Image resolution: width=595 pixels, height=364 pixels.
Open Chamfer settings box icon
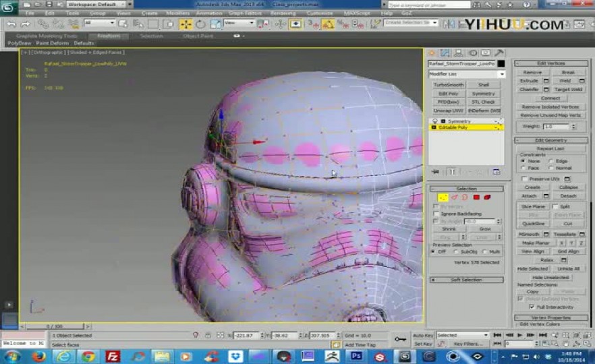point(546,90)
